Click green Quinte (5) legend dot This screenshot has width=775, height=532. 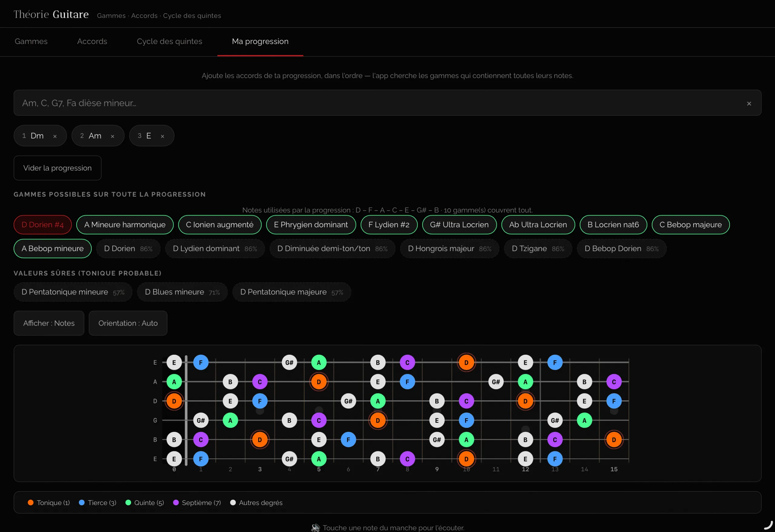pyautogui.click(x=128, y=502)
